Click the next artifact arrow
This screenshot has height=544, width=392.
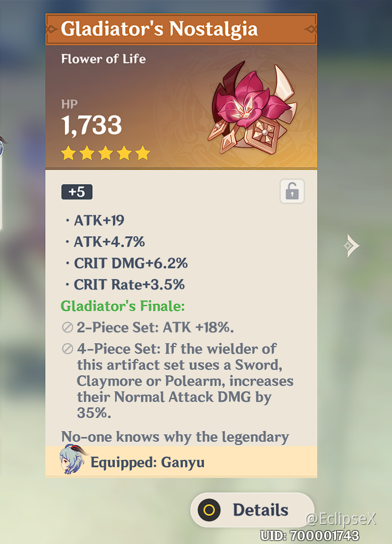click(352, 246)
